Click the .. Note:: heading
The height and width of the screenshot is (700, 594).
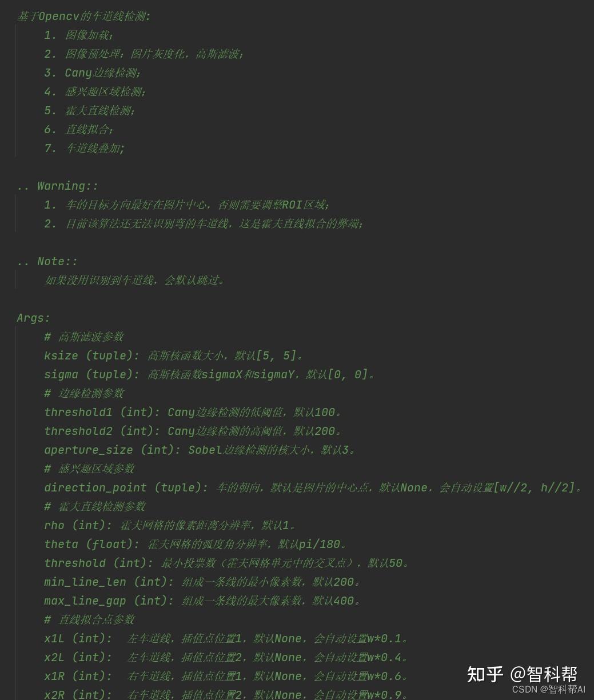point(47,261)
